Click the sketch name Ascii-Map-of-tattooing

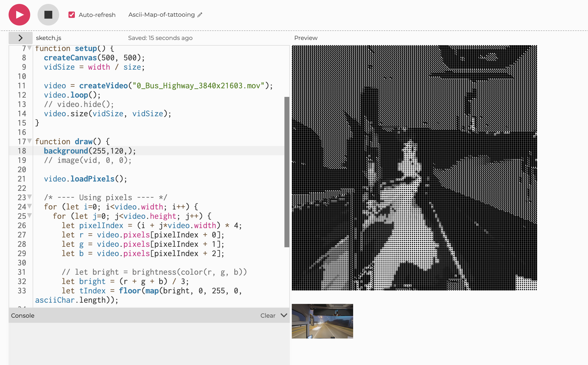[x=161, y=15]
